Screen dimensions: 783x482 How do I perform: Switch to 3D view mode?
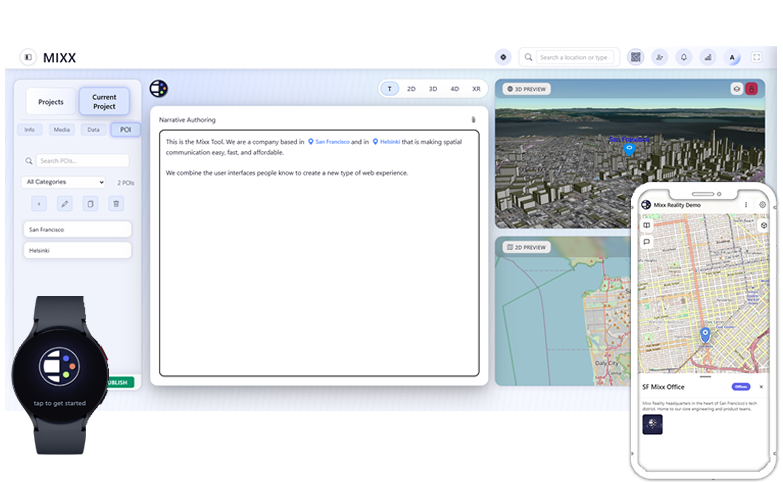click(433, 89)
